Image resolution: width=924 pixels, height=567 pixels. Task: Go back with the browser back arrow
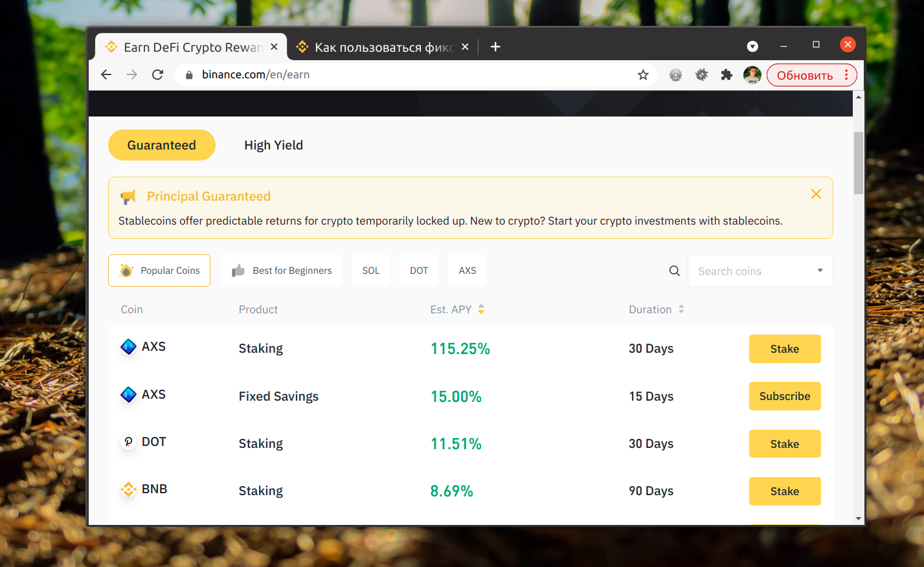[x=106, y=74]
